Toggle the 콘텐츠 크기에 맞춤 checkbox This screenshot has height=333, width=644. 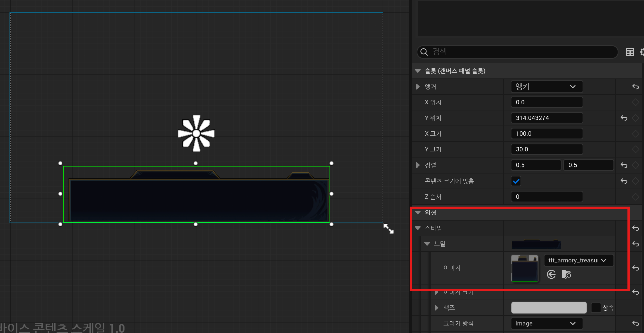point(516,181)
